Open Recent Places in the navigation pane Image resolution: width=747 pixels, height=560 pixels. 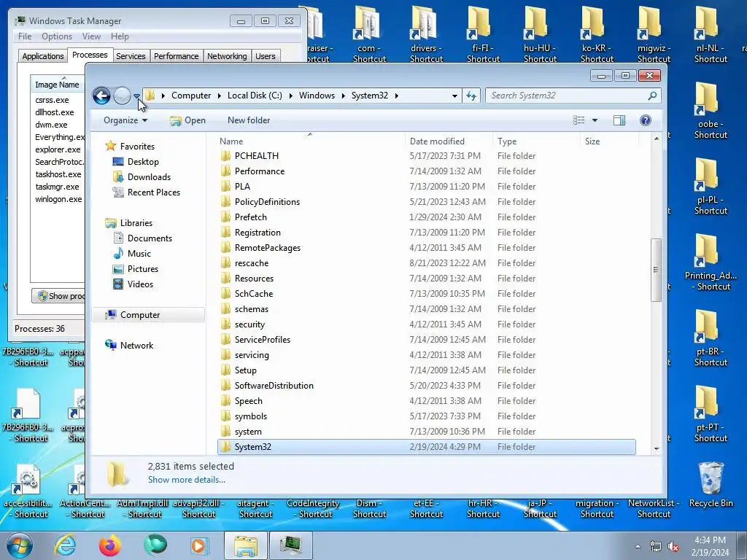153,192
